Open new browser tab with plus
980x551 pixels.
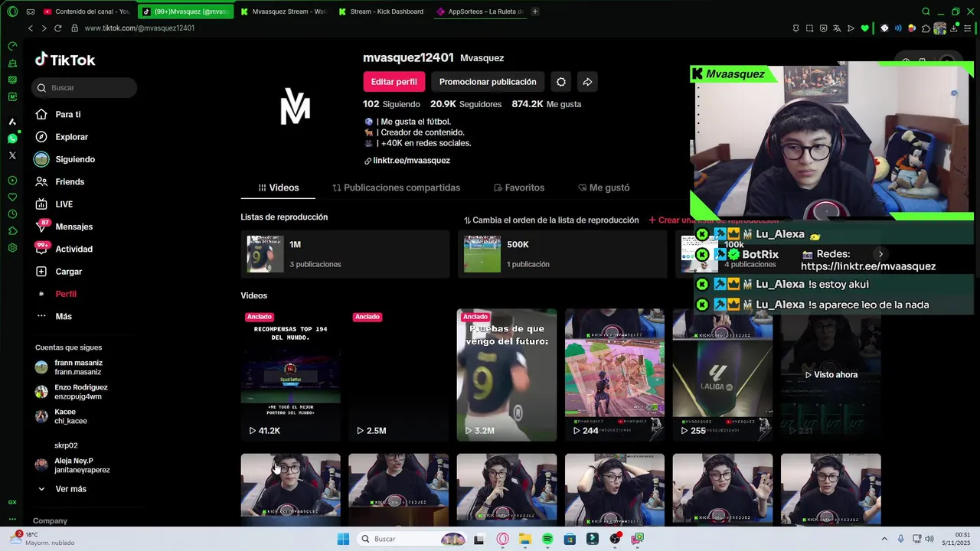coord(534,11)
